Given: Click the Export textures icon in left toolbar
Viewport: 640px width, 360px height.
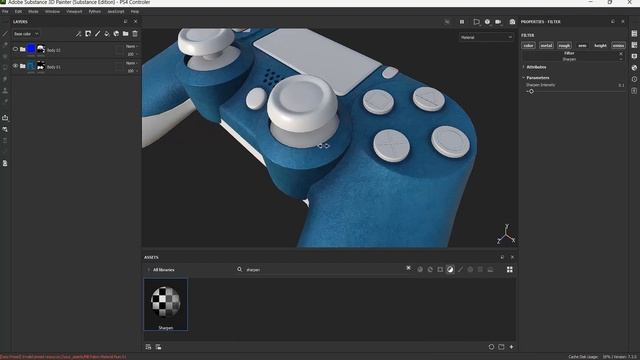Looking at the screenshot, I should pyautogui.click(x=5, y=118).
